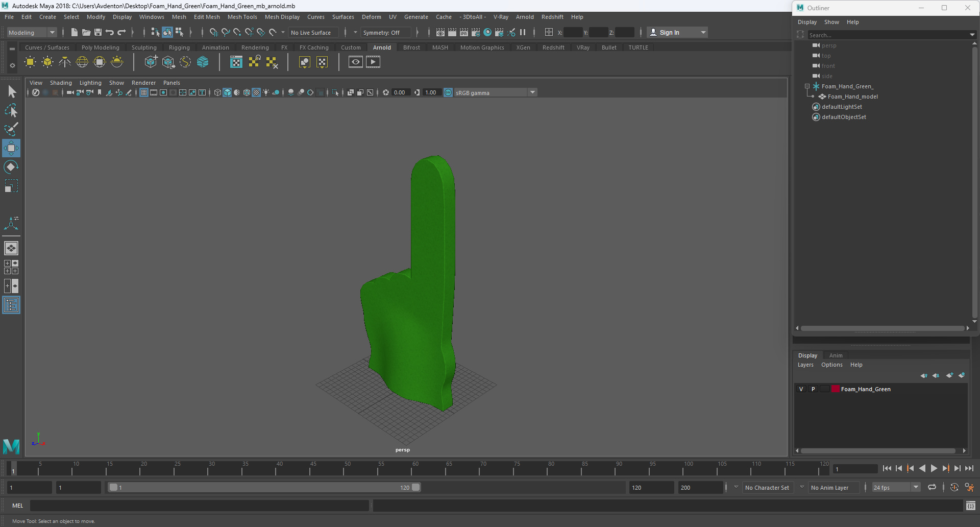Toggle textured display in viewport
The image size is (980, 527).
(257, 92)
